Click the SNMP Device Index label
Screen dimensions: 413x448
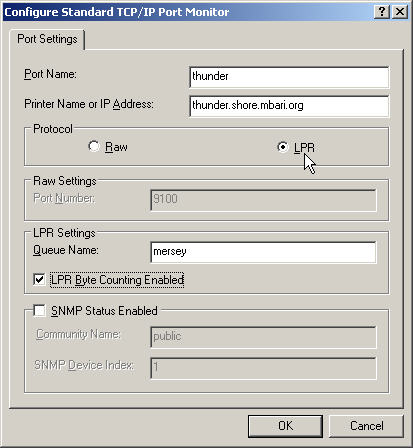pyautogui.click(x=84, y=365)
